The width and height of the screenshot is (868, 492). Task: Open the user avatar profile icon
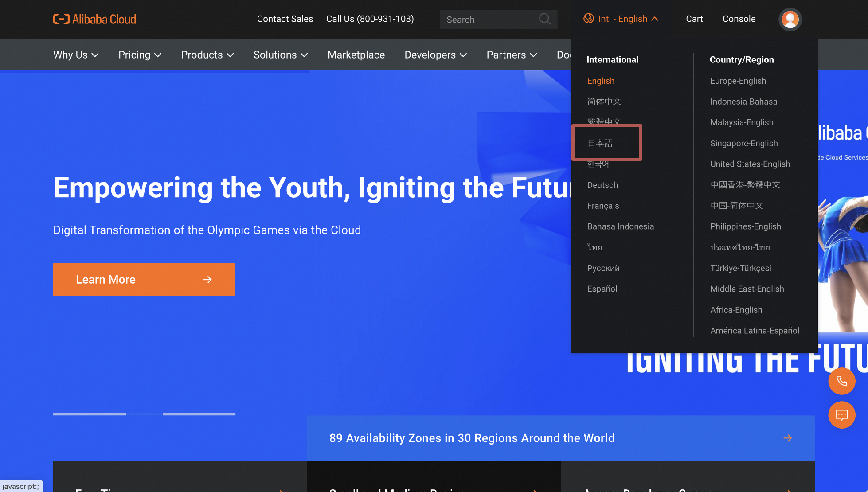click(x=790, y=19)
